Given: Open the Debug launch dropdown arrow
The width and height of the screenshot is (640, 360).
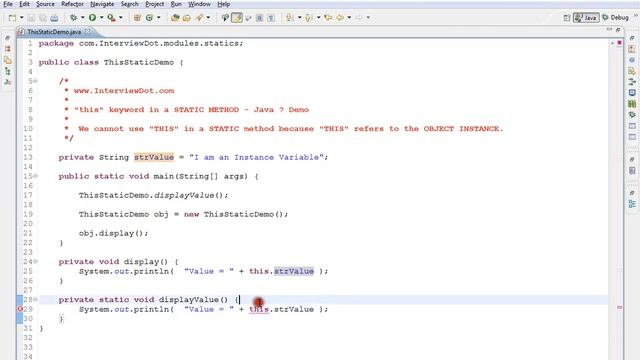Looking at the screenshot, I should (x=82, y=18).
